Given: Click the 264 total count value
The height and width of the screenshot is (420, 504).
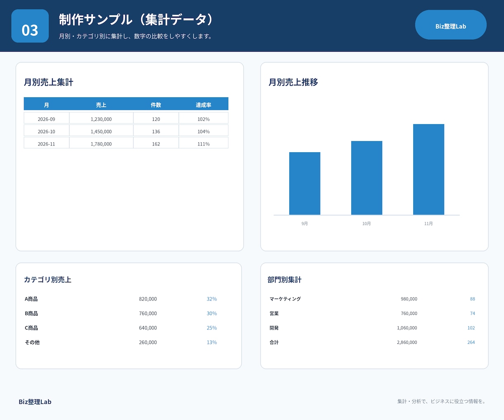Looking at the screenshot, I should tap(471, 342).
